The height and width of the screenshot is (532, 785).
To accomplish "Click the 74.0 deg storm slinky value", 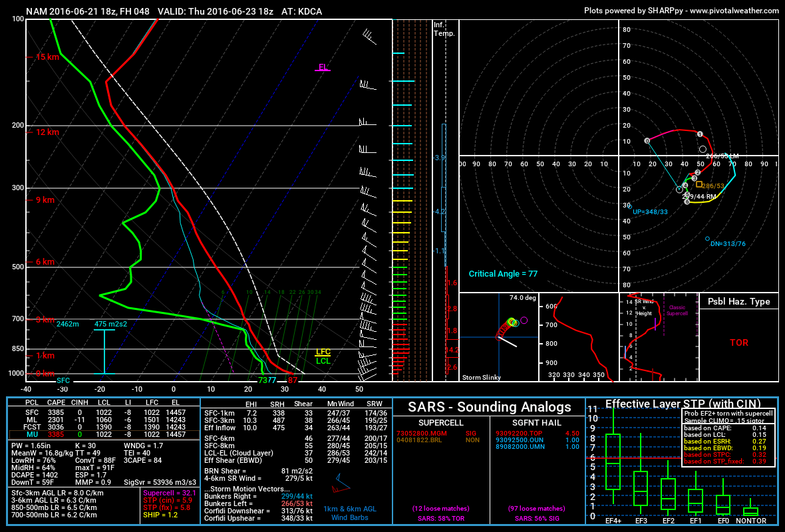I will point(523,298).
